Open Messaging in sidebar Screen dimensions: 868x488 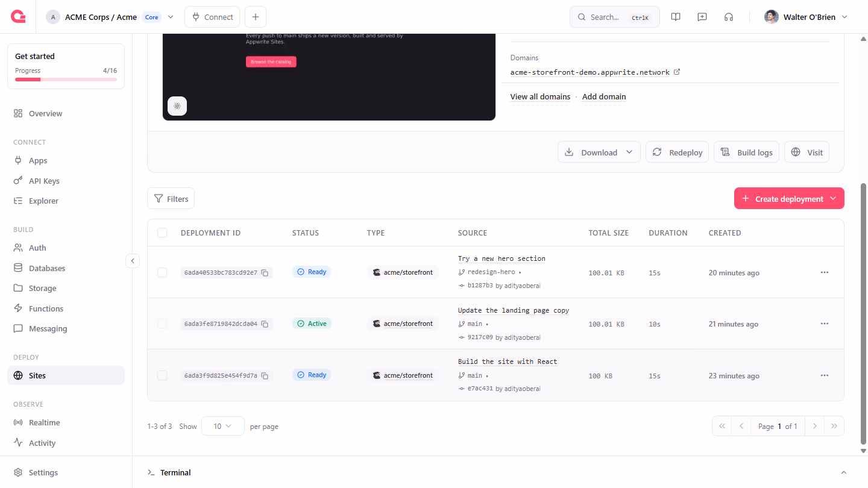tap(66, 328)
